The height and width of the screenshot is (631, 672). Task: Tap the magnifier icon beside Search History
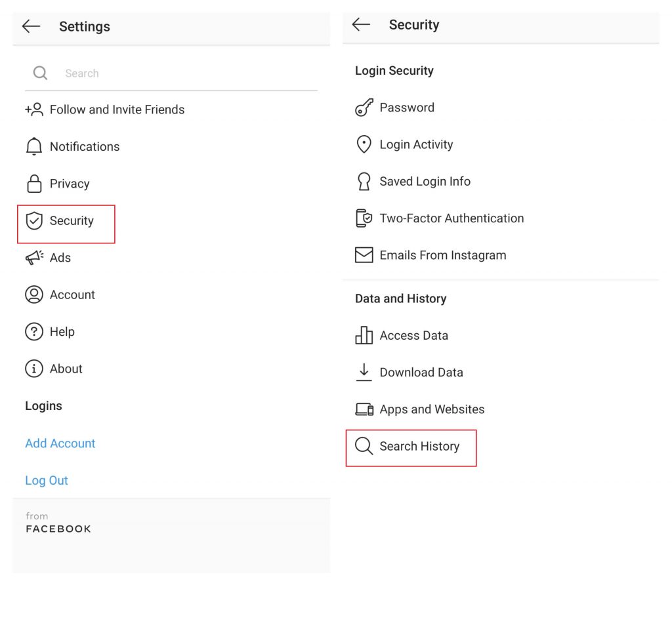364,446
